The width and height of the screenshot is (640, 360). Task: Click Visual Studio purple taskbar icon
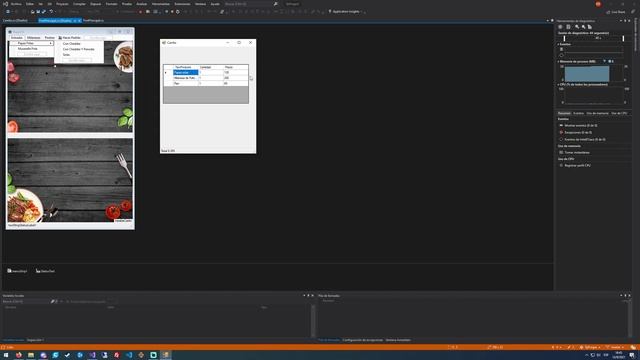92,355
